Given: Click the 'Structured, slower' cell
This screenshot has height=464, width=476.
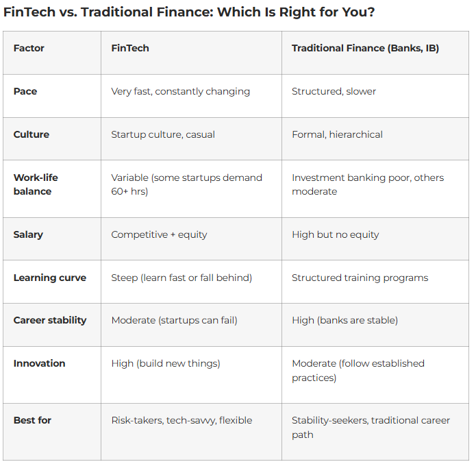Looking at the screenshot, I should click(334, 91).
